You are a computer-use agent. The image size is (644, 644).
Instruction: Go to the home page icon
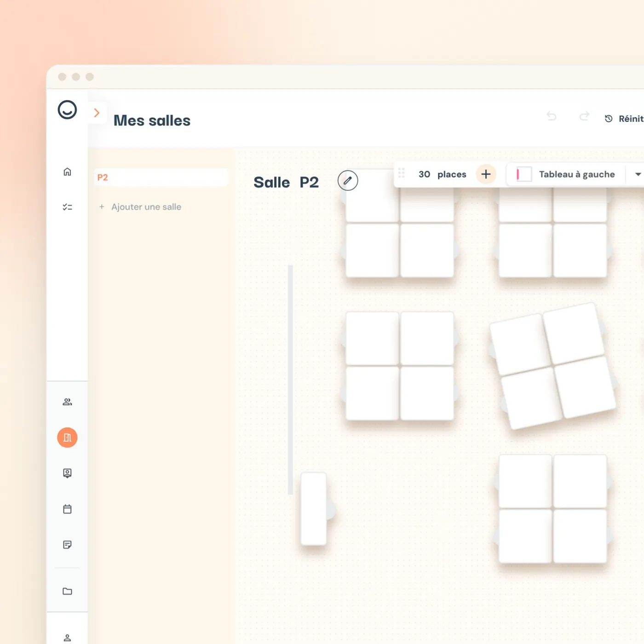pos(67,172)
